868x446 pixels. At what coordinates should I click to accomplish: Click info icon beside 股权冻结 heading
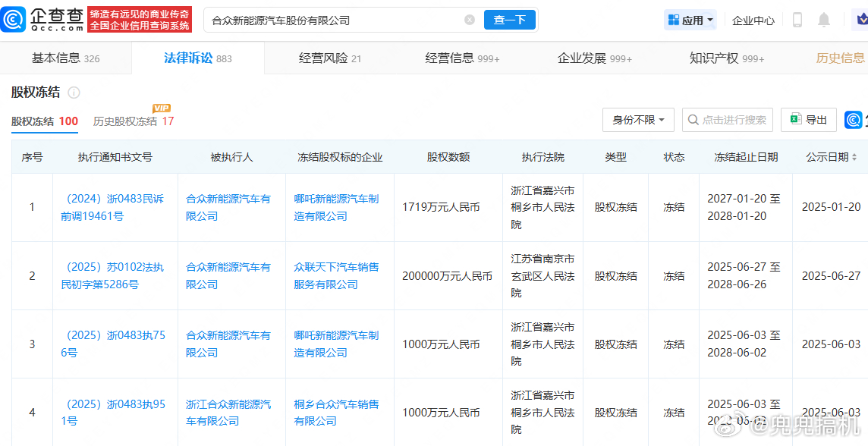click(74, 93)
